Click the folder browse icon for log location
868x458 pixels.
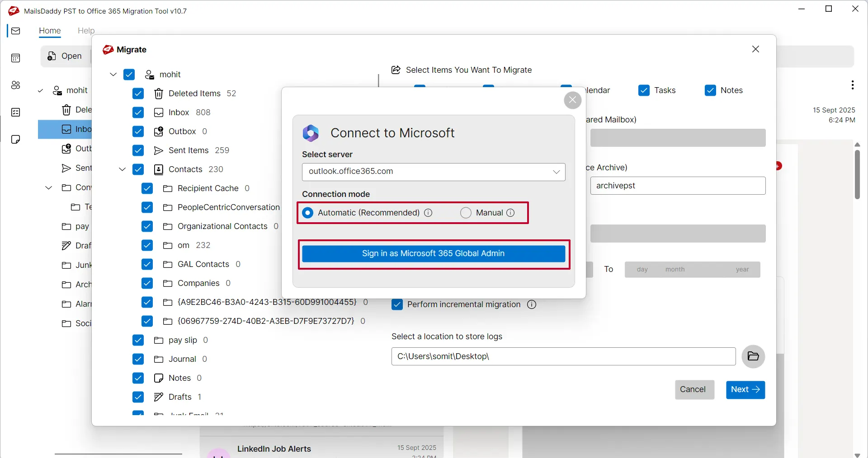(x=753, y=356)
